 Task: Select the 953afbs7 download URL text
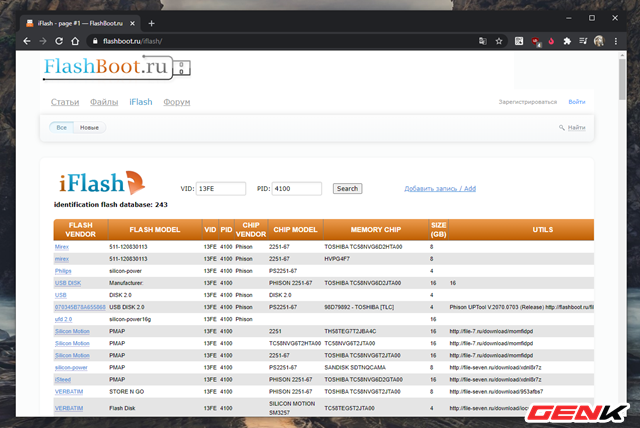pyautogui.click(x=496, y=392)
